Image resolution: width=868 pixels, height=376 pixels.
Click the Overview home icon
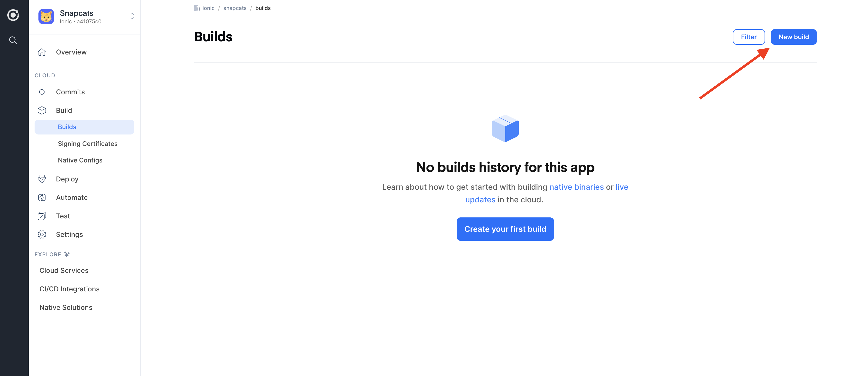(x=42, y=52)
